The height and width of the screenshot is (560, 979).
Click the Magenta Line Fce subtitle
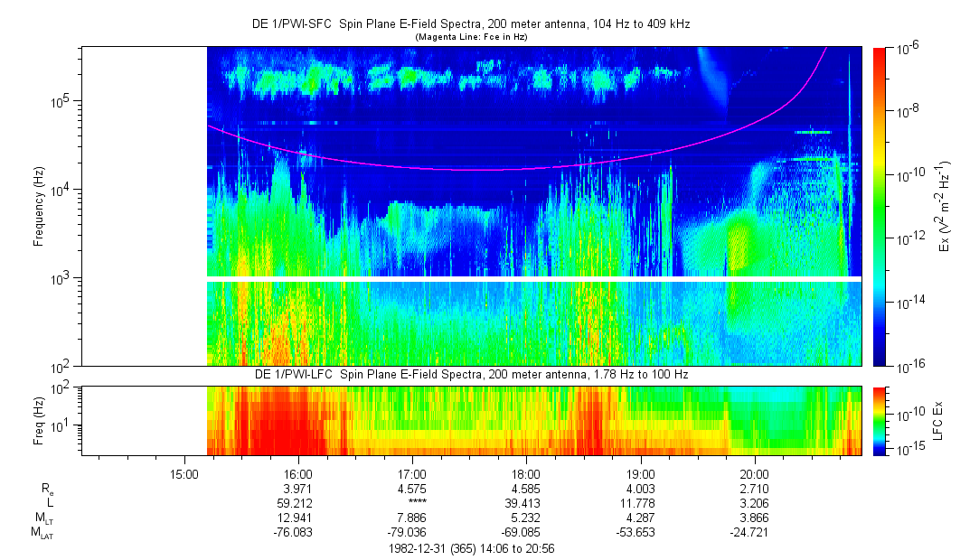pyautogui.click(x=470, y=37)
